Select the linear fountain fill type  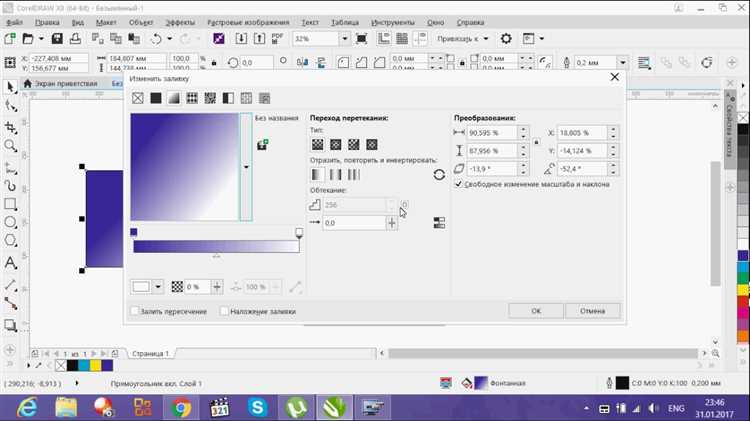click(318, 144)
